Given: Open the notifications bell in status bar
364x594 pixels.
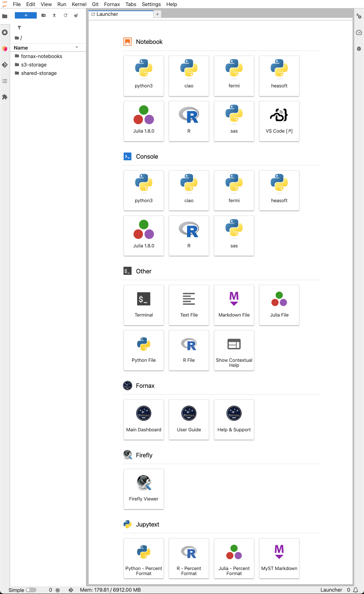Looking at the screenshot, I should [x=356, y=590].
